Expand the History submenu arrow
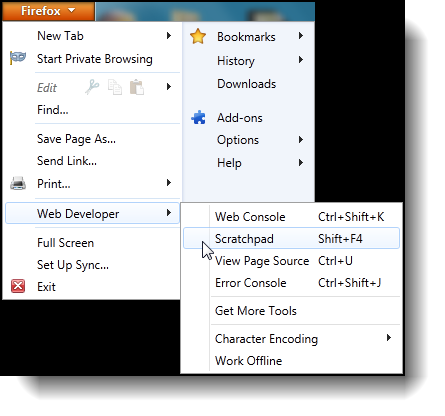445x416 pixels. [x=301, y=60]
